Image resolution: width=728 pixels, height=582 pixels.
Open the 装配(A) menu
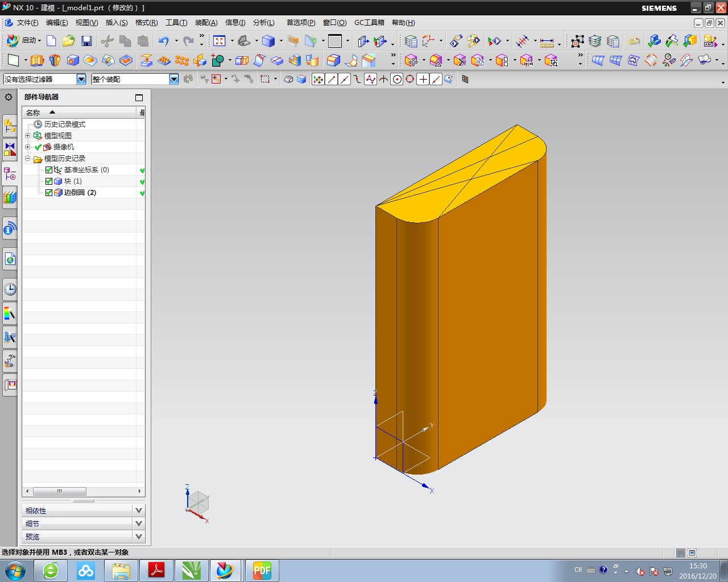[x=206, y=23]
